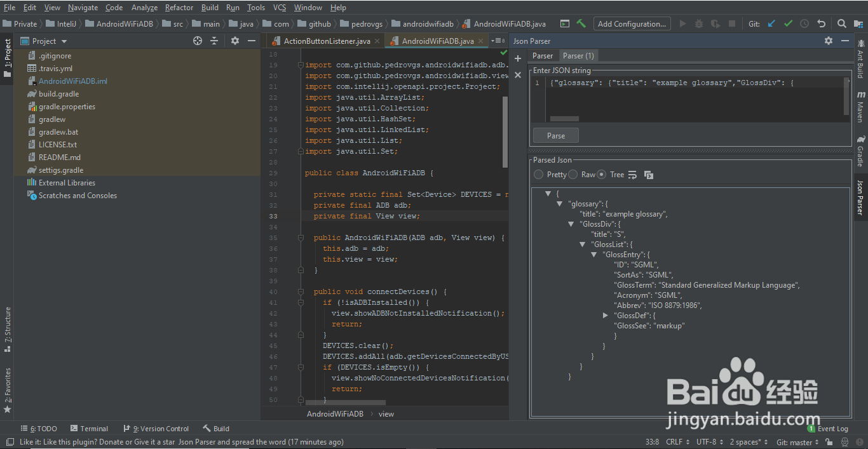Show hidden editor tabs dropdown
Image resolution: width=868 pixels, height=449 pixels.
(497, 41)
